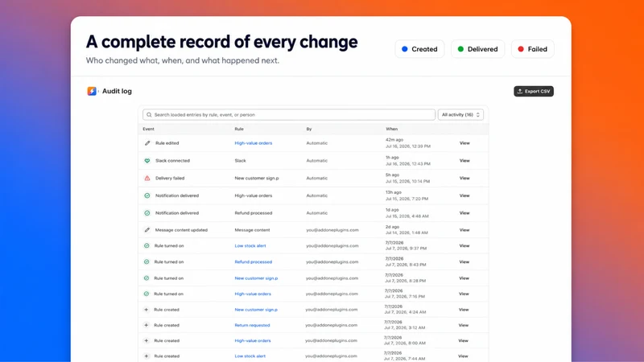644x362 pixels.
Task: Click the check icon on the 13h ago notification row
Action: coord(147,195)
